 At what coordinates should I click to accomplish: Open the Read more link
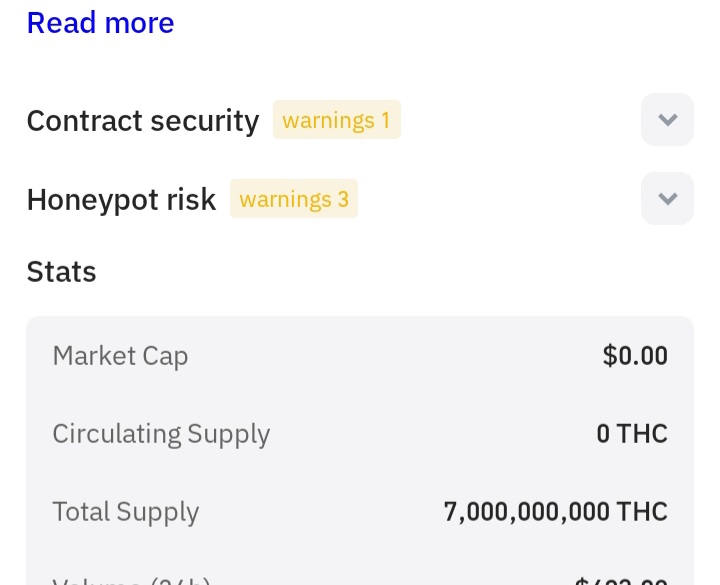[x=100, y=22]
